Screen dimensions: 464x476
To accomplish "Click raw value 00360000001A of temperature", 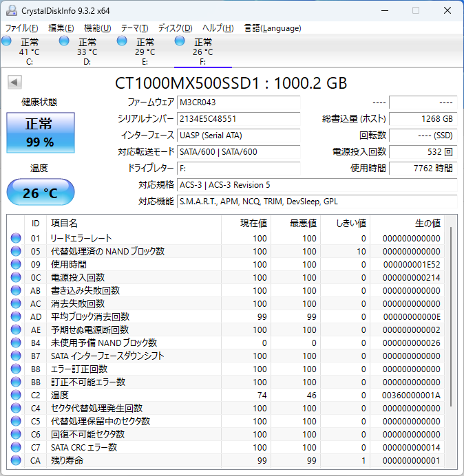I will (x=411, y=396).
